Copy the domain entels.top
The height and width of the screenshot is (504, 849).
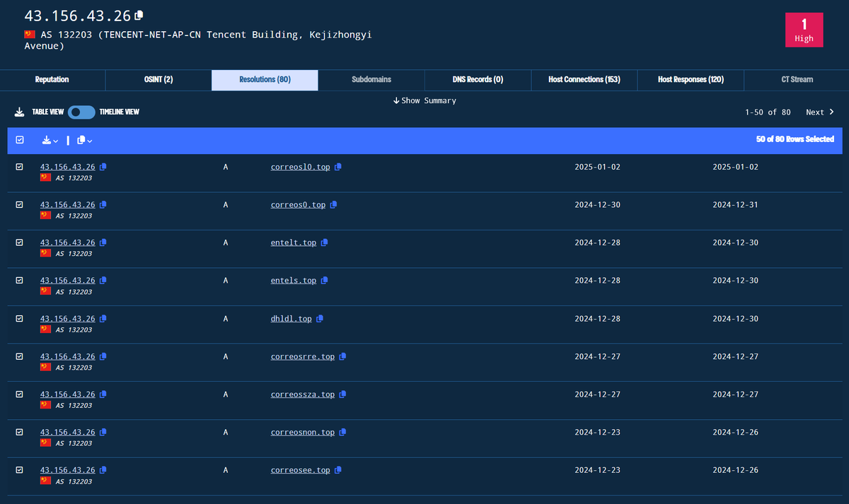pyautogui.click(x=324, y=281)
